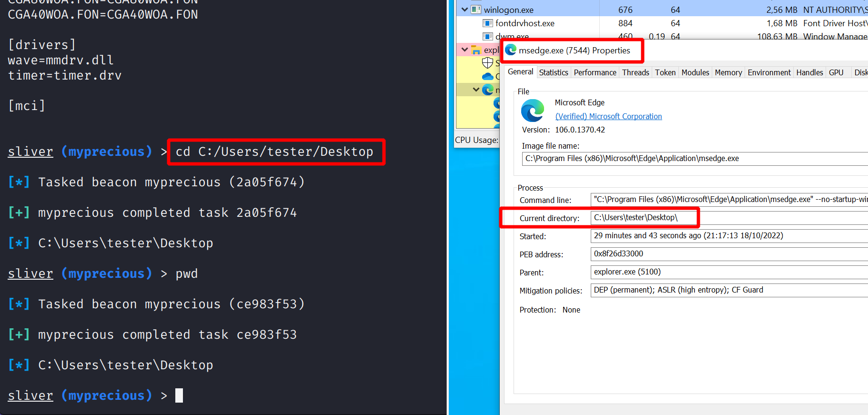Click the Edge icon in Properties title bar
The width and height of the screenshot is (868, 415).
point(511,50)
